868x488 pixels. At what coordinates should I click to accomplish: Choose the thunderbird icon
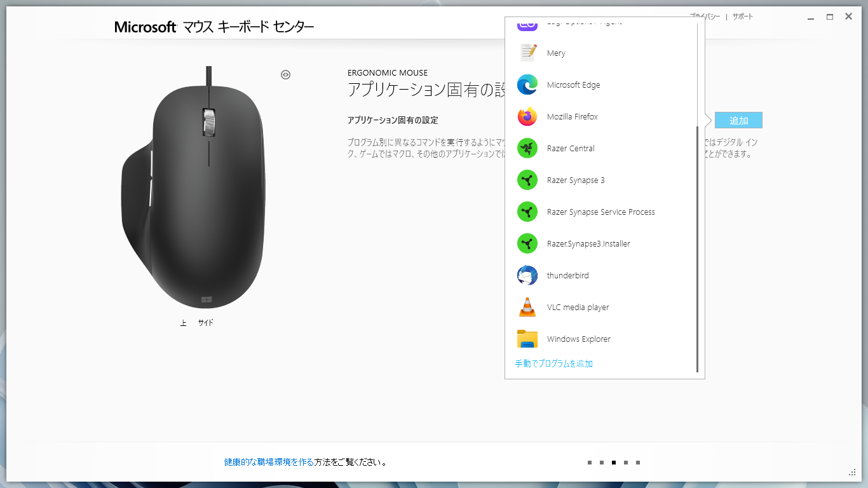[x=527, y=275]
